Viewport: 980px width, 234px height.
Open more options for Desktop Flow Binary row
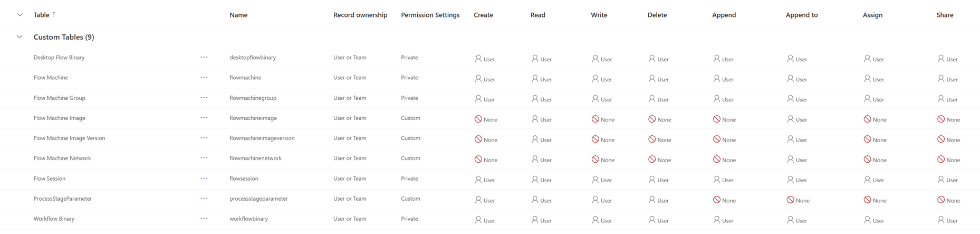[x=204, y=58]
